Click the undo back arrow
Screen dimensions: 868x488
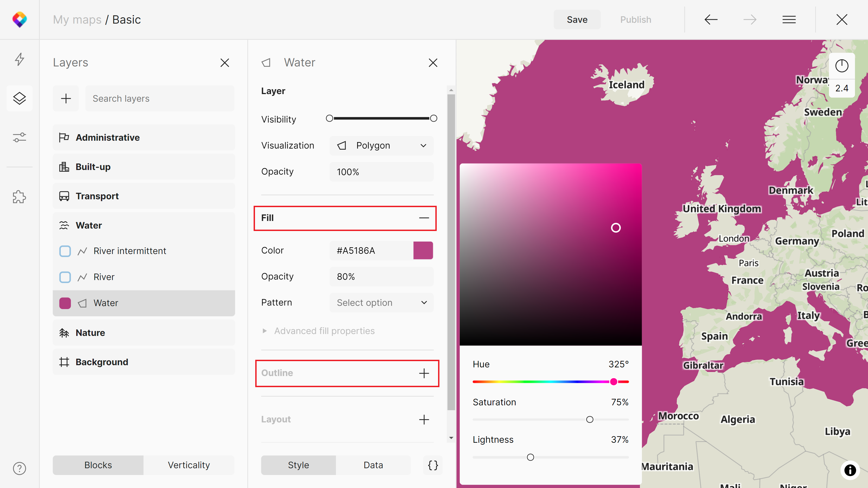coord(711,20)
